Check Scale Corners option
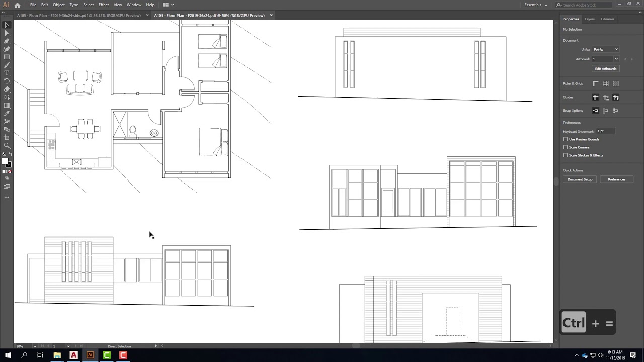644x362 pixels. coord(566,147)
